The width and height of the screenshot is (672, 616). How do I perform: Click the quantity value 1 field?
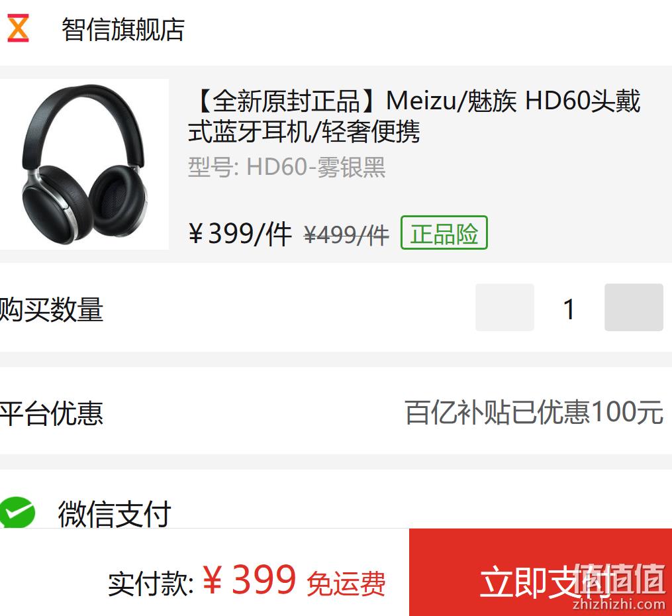[569, 309]
